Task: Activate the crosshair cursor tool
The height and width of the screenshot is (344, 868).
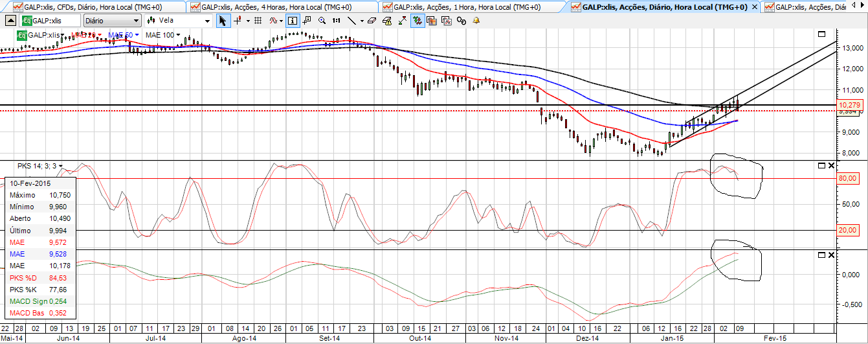Action: pyautogui.click(x=238, y=21)
